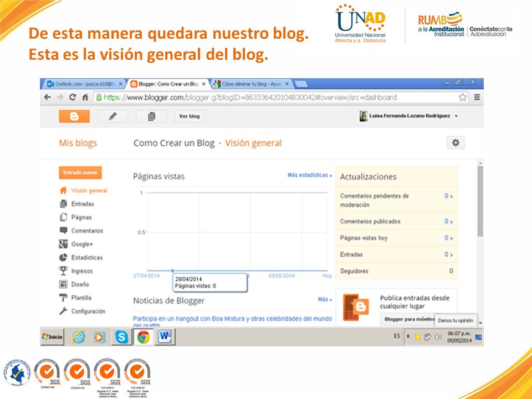
Task: Click the orange Blogger logo button
Action: pos(74,116)
